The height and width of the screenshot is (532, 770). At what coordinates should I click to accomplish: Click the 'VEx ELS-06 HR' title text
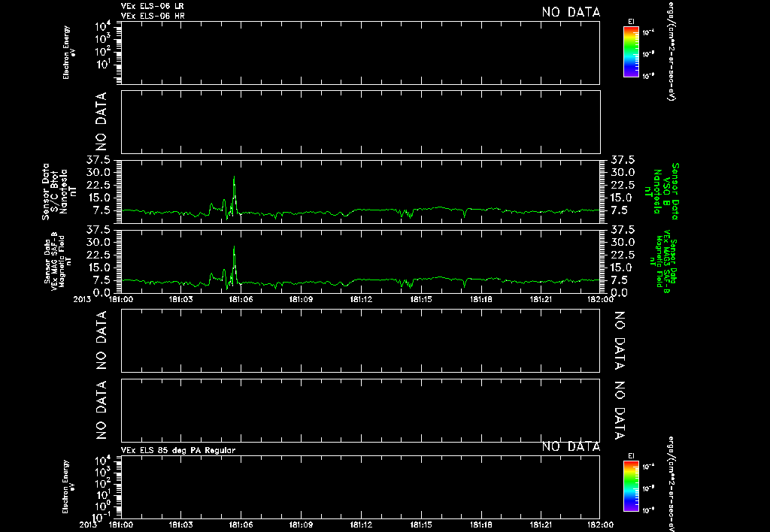click(x=153, y=16)
